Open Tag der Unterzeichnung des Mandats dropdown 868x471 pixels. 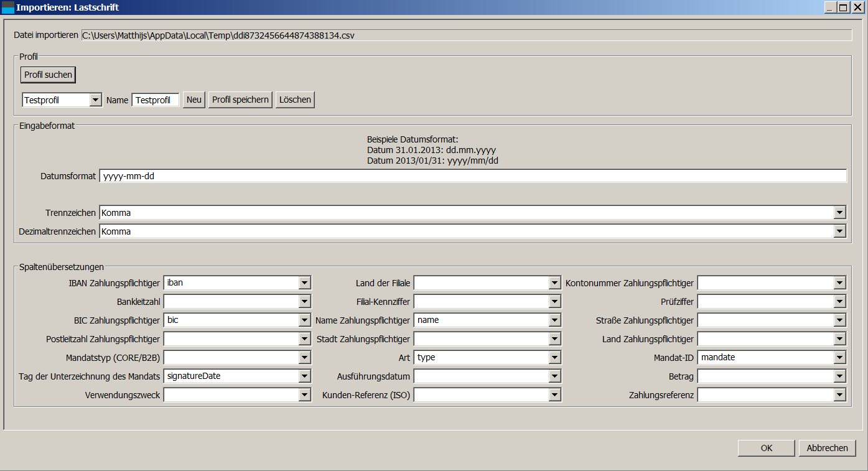click(237, 376)
